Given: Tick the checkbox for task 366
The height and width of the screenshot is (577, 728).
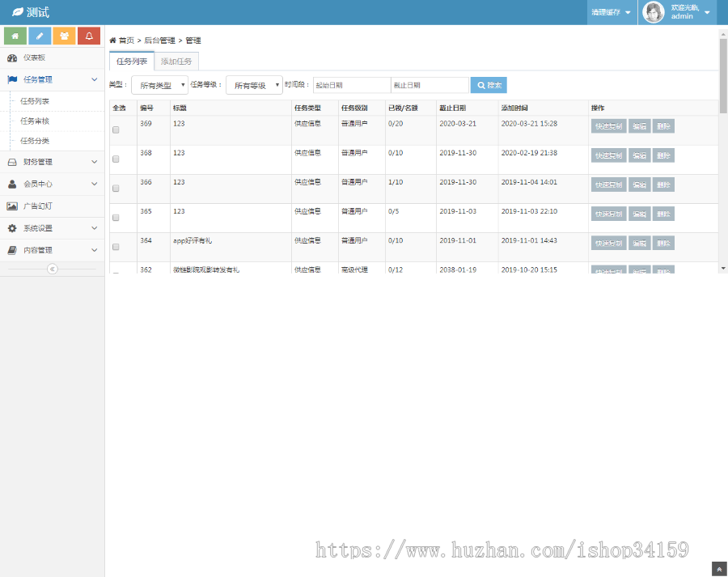Looking at the screenshot, I should [x=116, y=188].
